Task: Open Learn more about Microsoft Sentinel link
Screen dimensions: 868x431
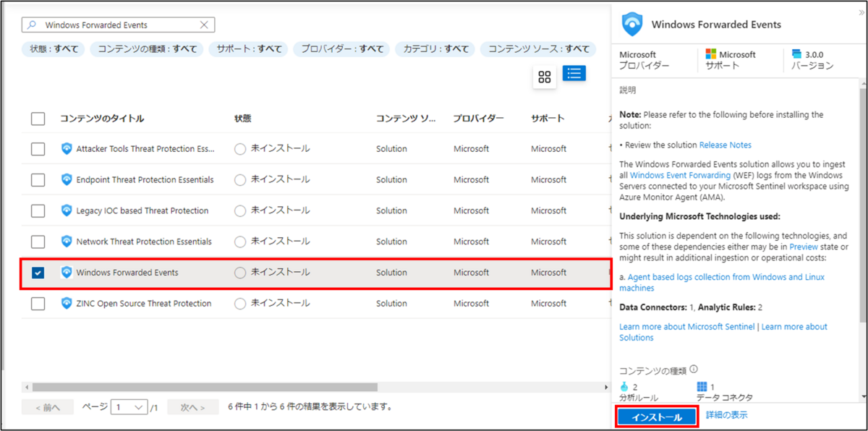Action: coord(687,327)
